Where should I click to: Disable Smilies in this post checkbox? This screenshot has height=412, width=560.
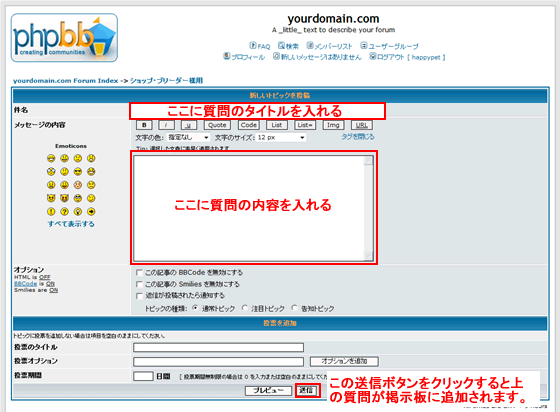pyautogui.click(x=139, y=285)
